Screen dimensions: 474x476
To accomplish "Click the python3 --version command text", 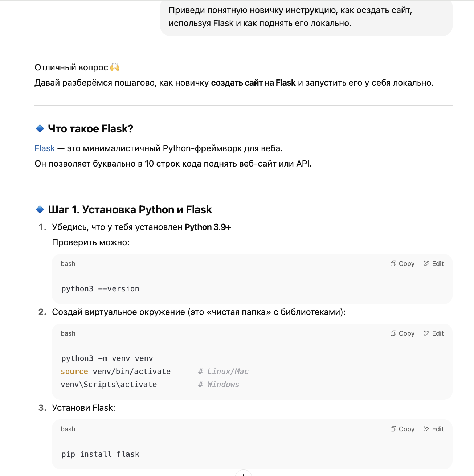I will pos(100,289).
